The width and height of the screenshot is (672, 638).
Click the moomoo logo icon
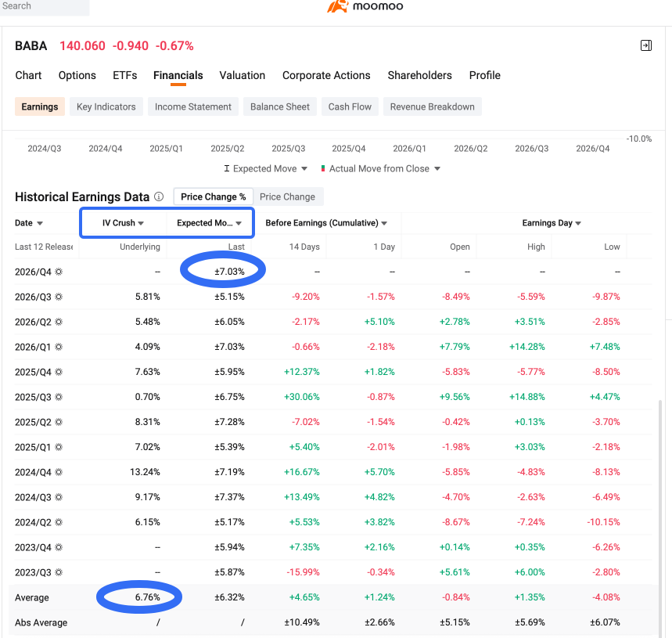[337, 6]
